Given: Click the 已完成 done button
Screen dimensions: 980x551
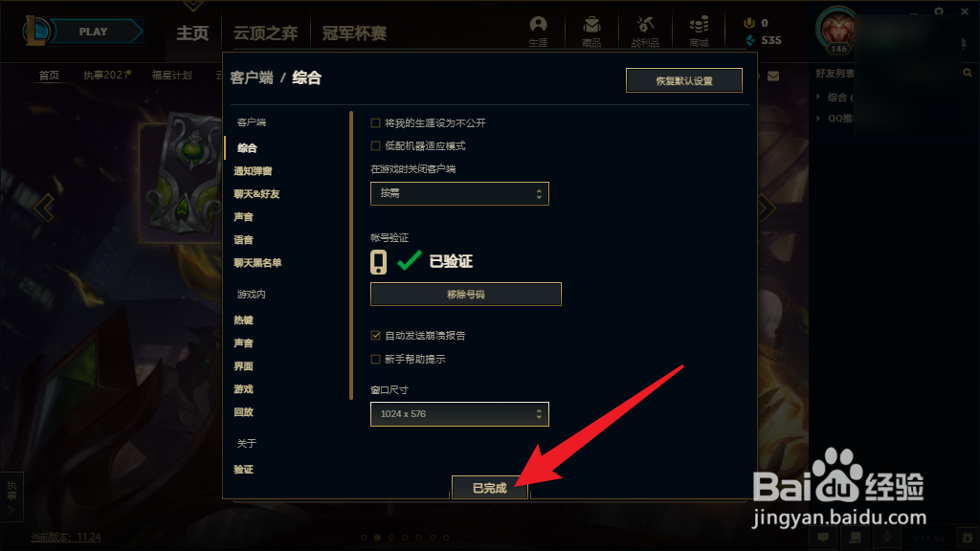Looking at the screenshot, I should (x=490, y=487).
